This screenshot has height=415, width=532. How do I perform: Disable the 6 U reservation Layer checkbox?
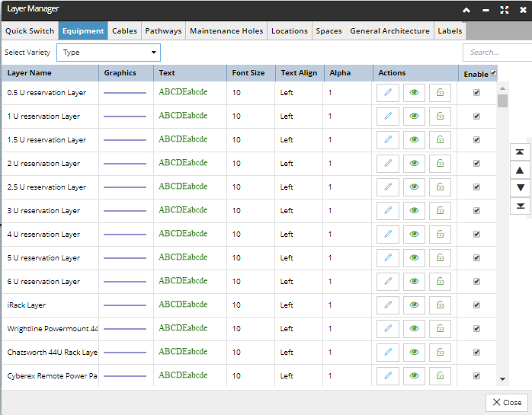coord(476,282)
